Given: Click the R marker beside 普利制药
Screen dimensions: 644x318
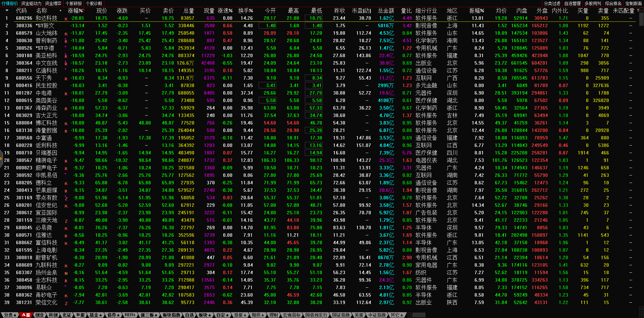Looking at the screenshot, I should (x=66, y=41).
